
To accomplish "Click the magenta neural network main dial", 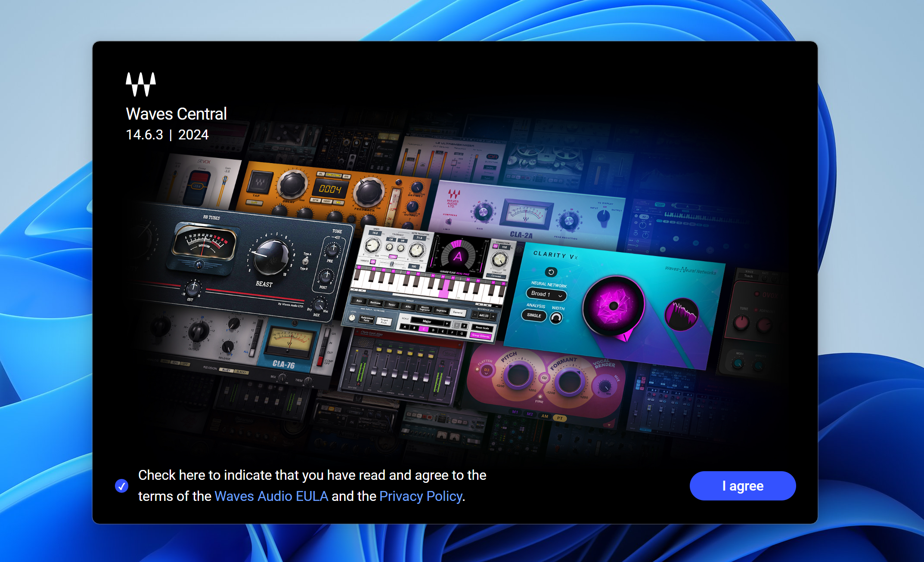I will [x=614, y=306].
